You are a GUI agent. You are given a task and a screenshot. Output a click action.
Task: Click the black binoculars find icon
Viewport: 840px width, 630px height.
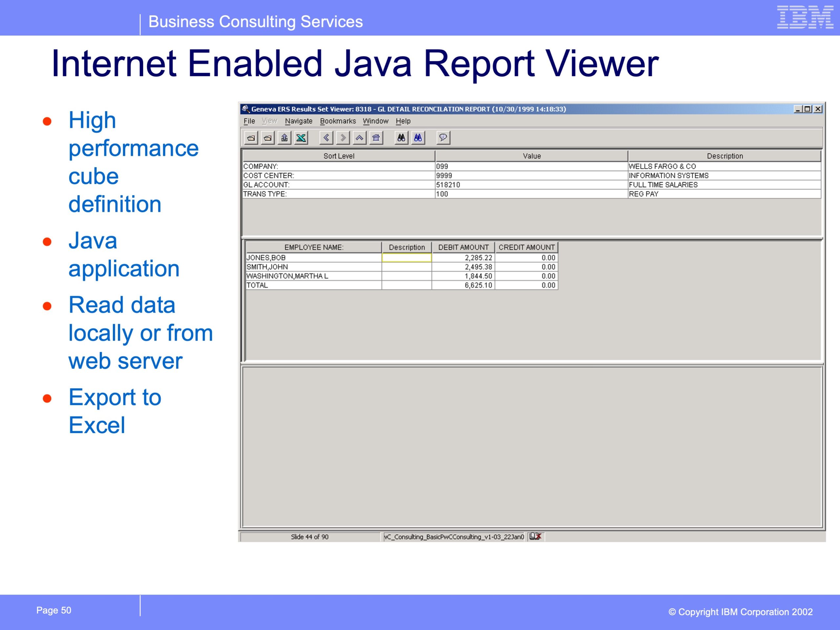401,138
